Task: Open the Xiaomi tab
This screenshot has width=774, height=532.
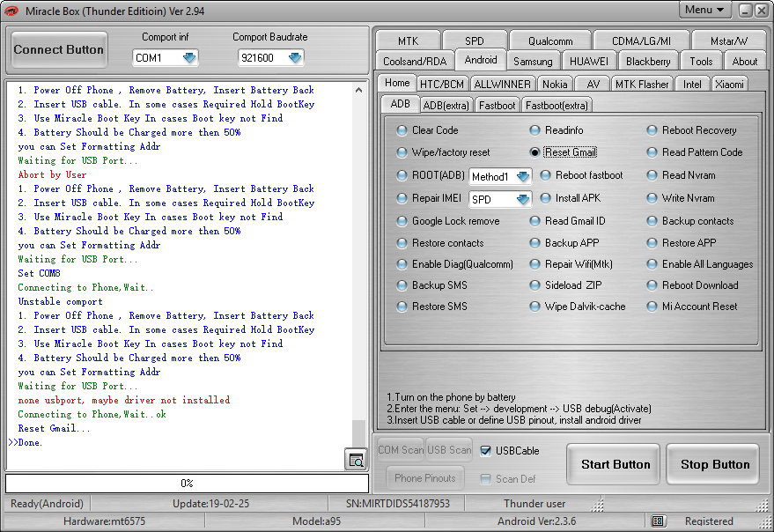Action: [729, 85]
